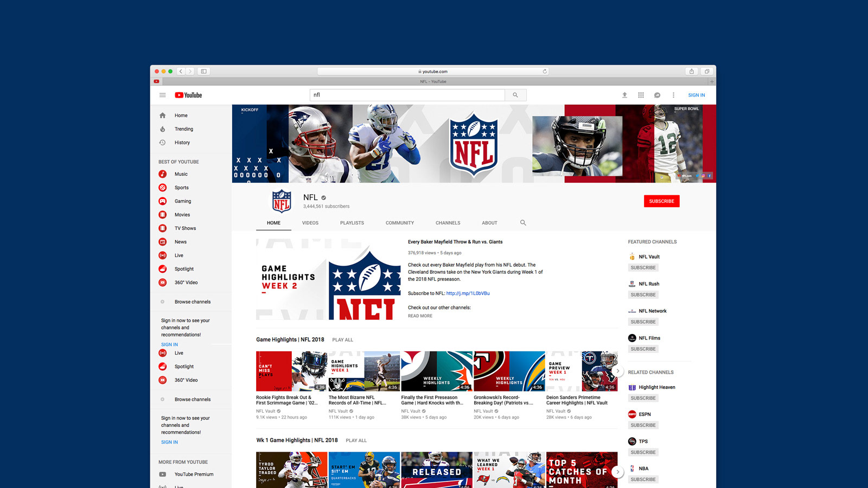Click Safari's show tabs button

(706, 71)
